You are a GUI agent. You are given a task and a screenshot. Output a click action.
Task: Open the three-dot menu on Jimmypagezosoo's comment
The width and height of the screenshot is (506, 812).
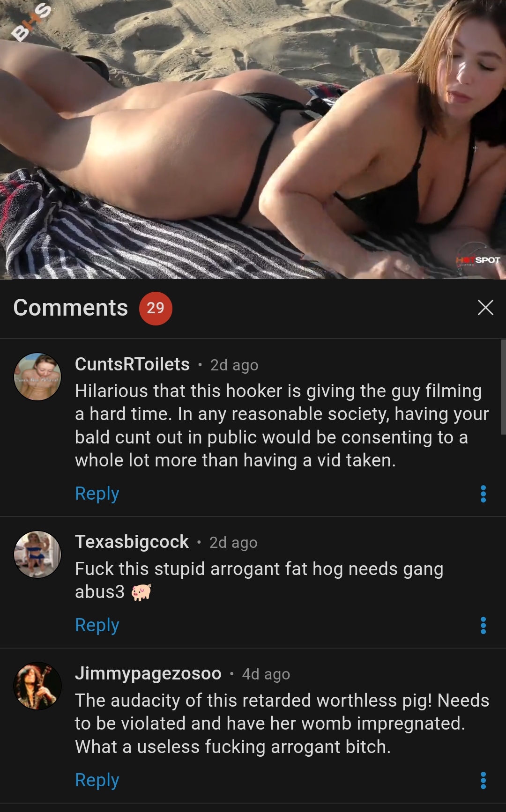pyautogui.click(x=484, y=781)
